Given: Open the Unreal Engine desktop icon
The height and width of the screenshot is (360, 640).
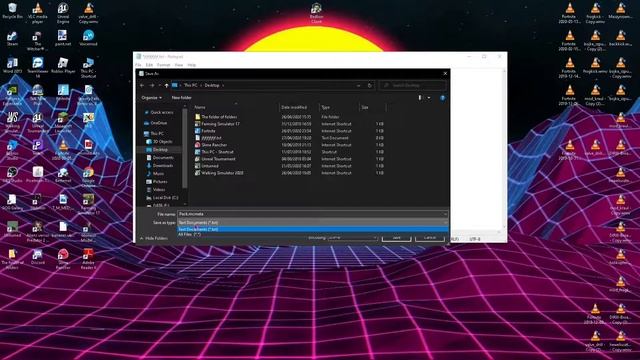Looking at the screenshot, I should [63, 12].
